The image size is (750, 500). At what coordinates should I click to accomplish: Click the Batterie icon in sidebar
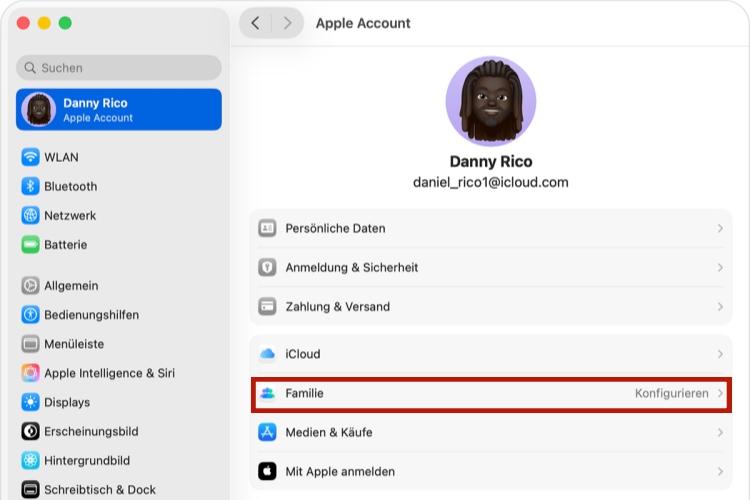[x=30, y=244]
